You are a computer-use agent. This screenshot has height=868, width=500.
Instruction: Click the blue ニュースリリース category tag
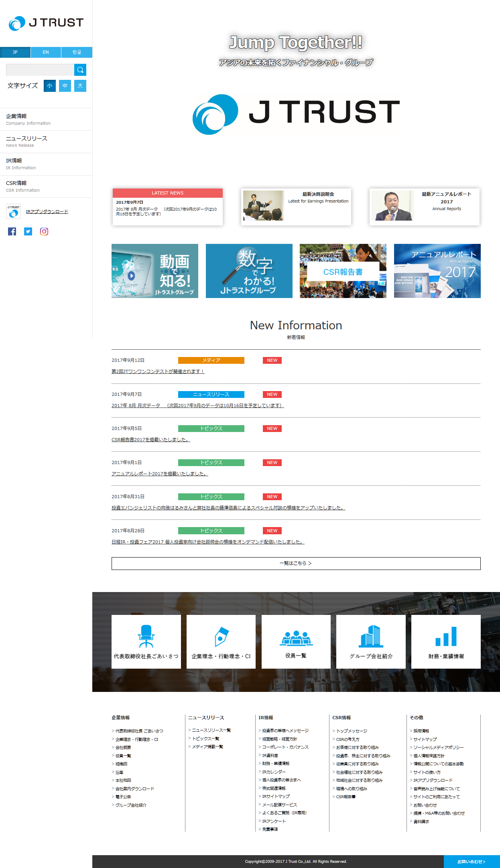pos(211,394)
